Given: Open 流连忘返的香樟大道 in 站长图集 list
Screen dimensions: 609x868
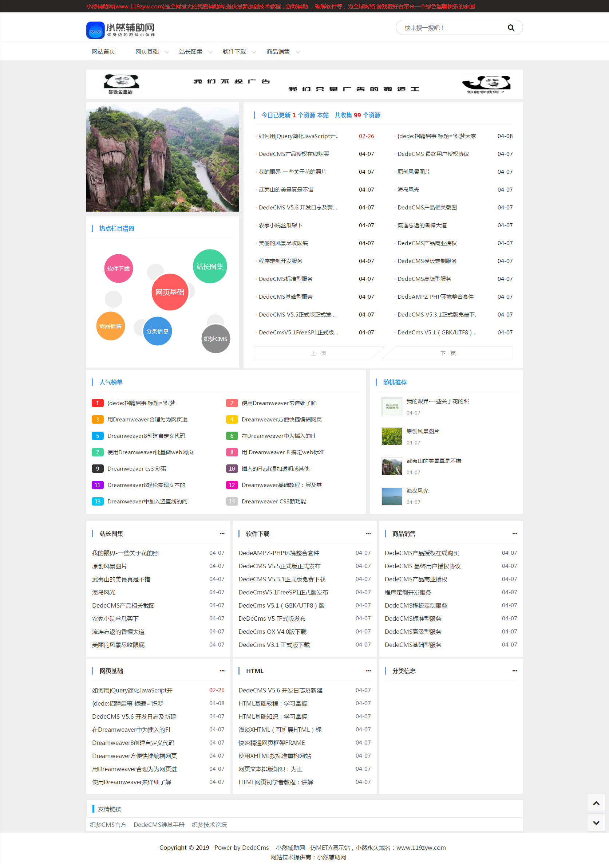Looking at the screenshot, I should click(118, 631).
